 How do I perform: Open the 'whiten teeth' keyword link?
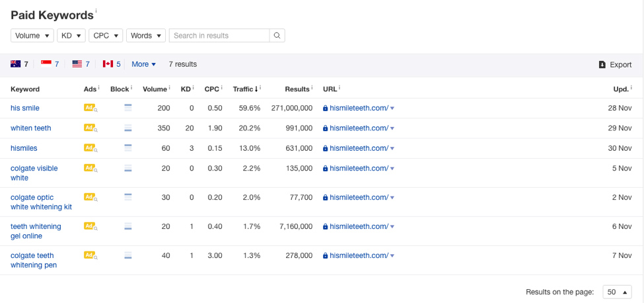31,128
